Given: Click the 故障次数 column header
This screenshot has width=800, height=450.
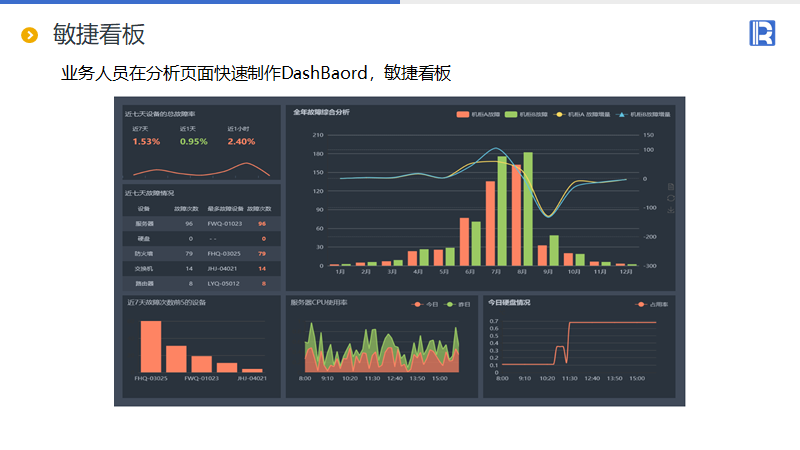Looking at the screenshot, I should click(185, 209).
